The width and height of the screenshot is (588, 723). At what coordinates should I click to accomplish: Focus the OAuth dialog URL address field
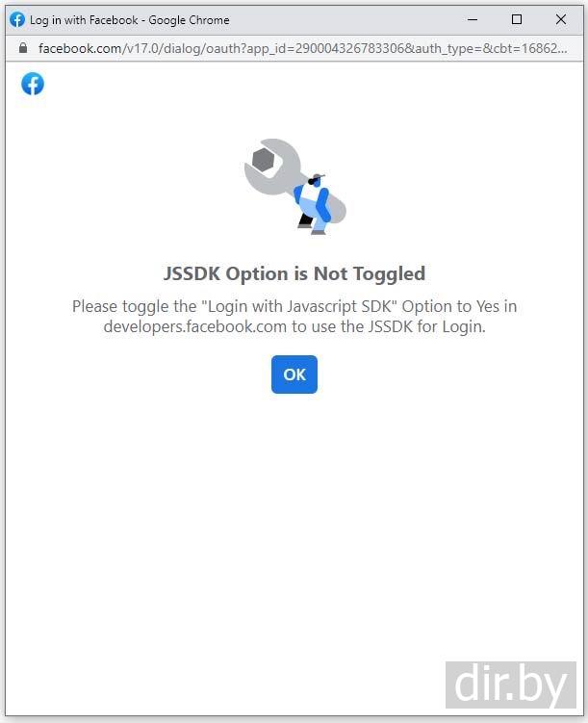point(302,48)
